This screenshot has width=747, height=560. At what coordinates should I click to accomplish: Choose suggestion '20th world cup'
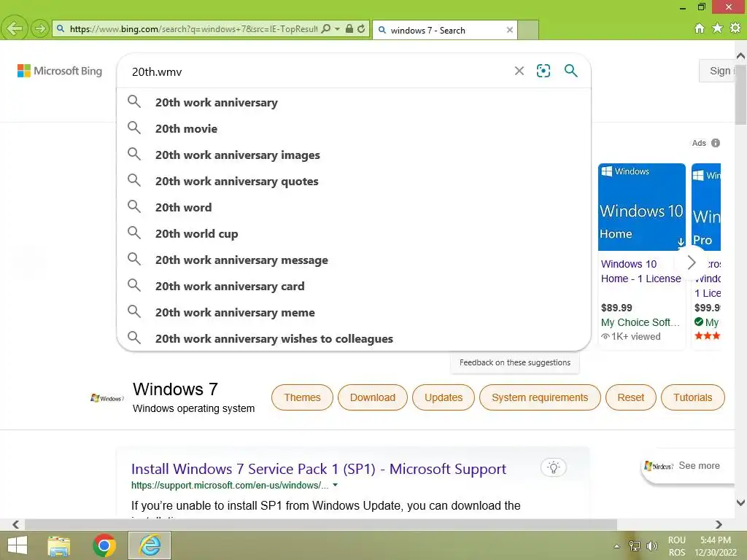pos(354,233)
